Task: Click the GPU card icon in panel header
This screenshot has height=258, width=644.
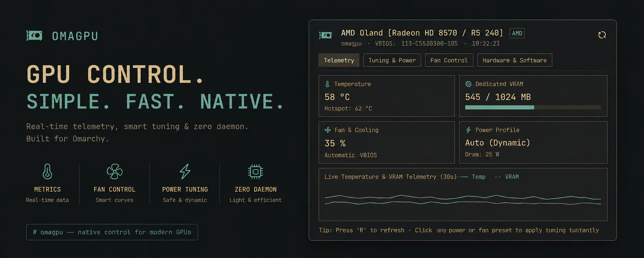Action: tap(325, 35)
